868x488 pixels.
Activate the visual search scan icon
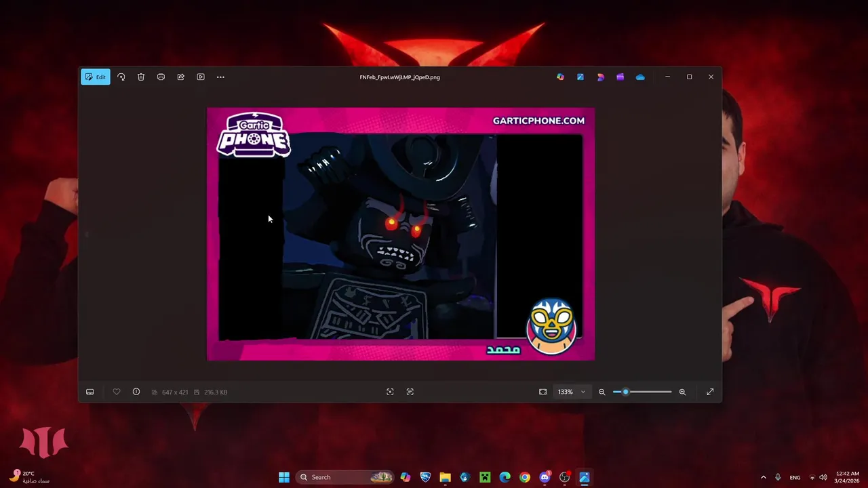click(x=390, y=392)
